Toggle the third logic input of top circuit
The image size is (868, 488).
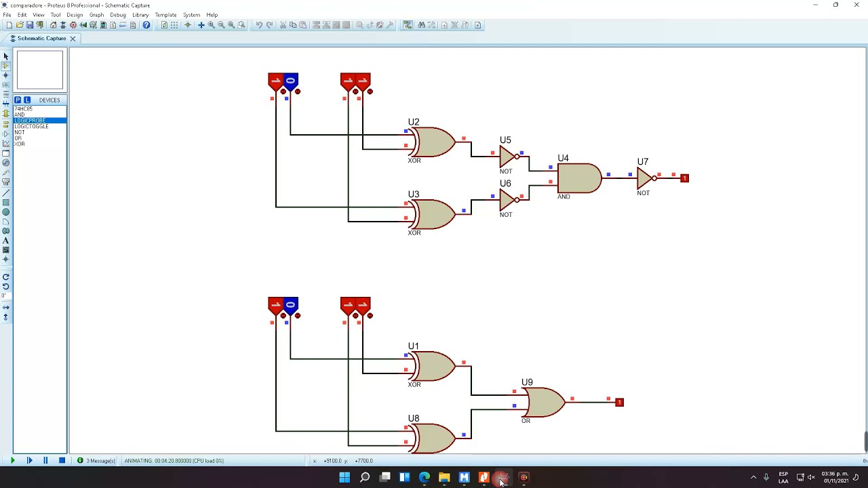point(348,81)
